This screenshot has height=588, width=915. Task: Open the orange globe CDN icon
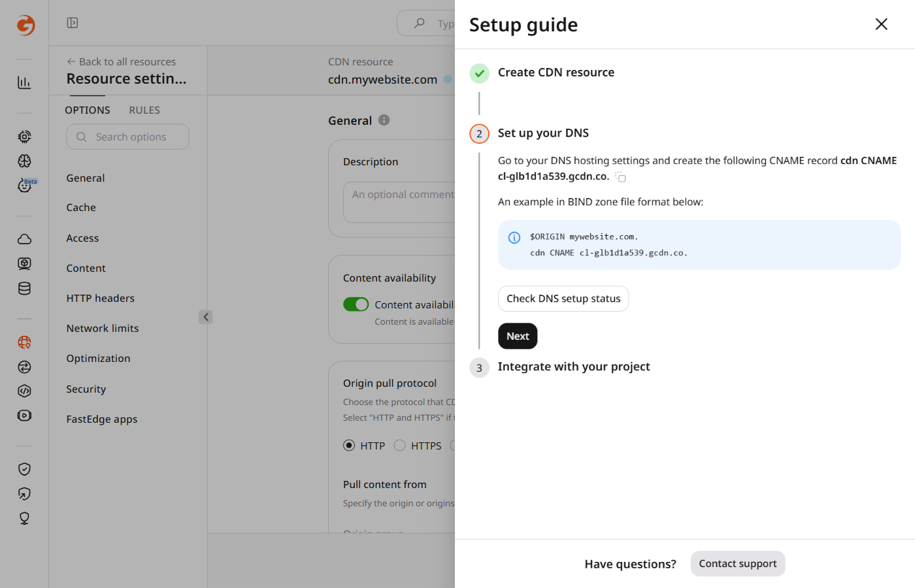click(x=24, y=342)
